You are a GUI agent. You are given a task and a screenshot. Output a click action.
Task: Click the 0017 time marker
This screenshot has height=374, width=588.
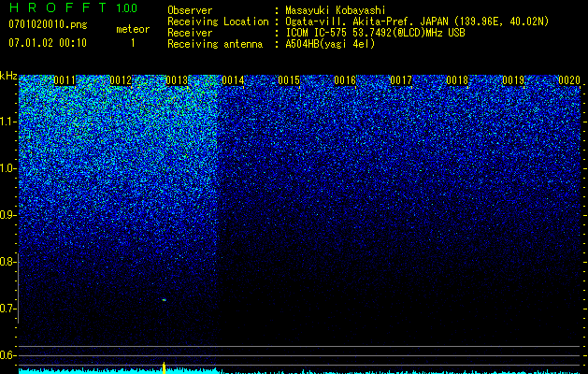pos(401,80)
